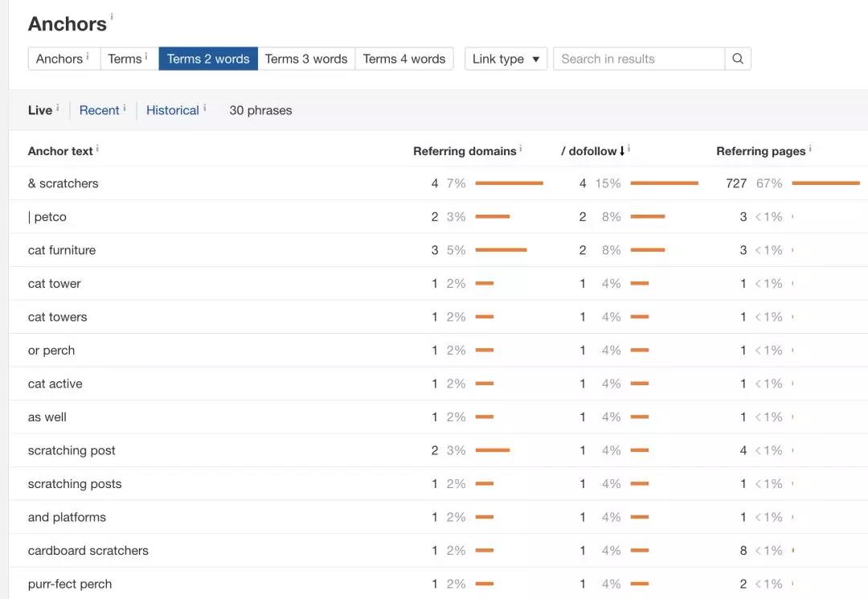Click the magnifying glass search icon
The width and height of the screenshot is (868, 599).
point(737,59)
